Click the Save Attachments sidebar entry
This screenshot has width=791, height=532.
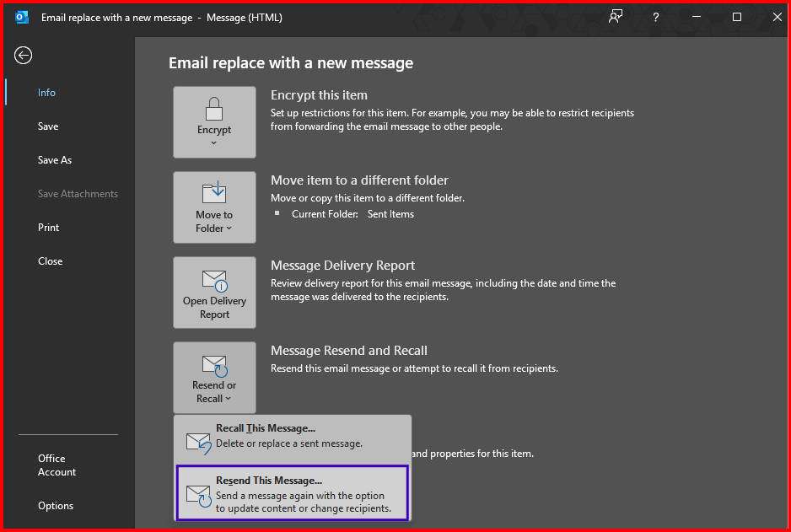click(78, 194)
